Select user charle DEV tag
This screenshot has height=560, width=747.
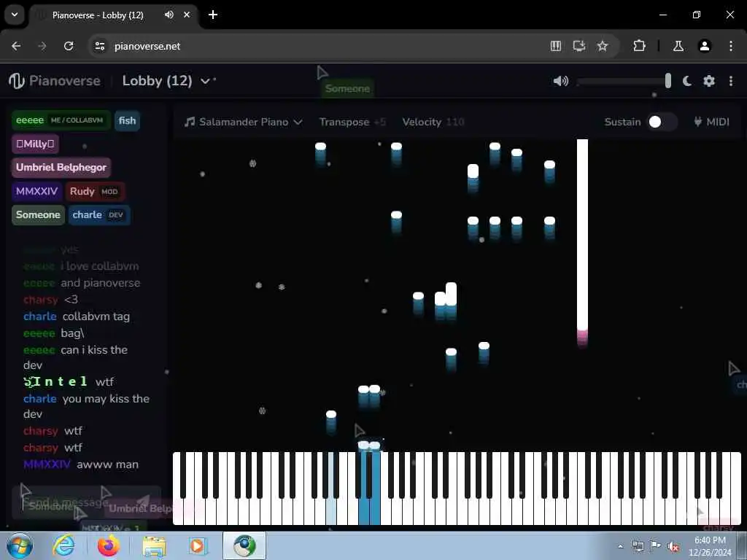click(99, 215)
